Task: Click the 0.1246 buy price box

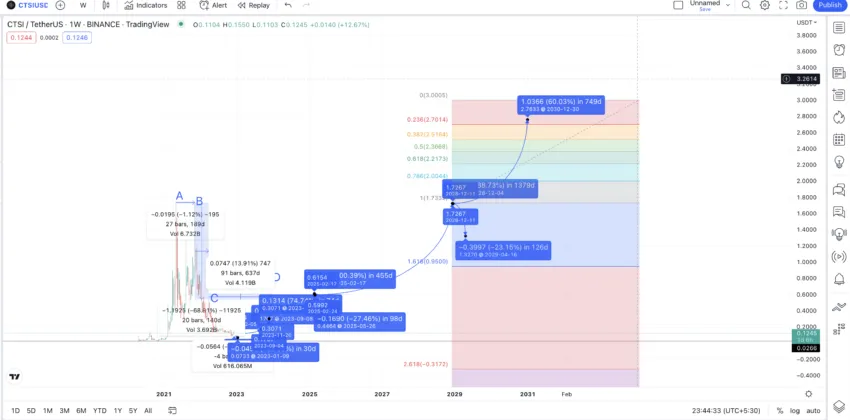Action: pyautogui.click(x=76, y=37)
